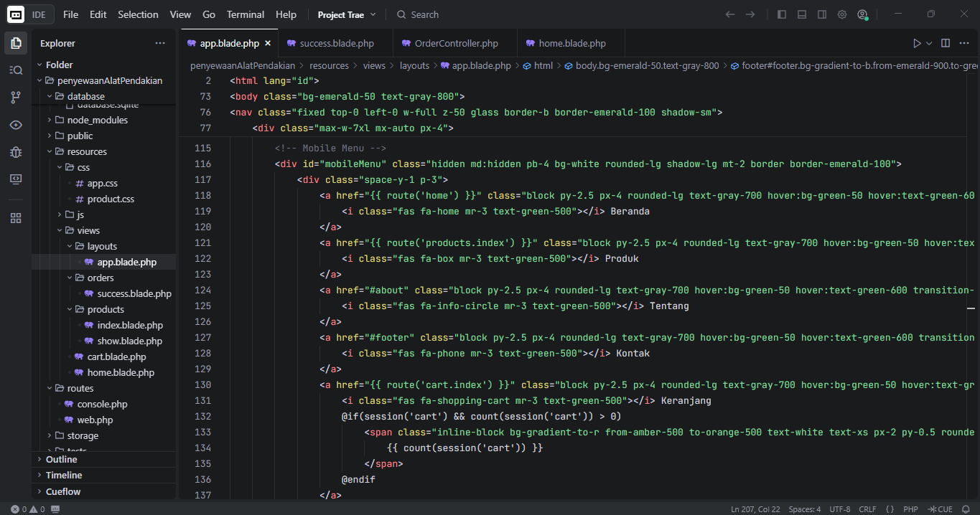Select the preview eye icon in the sidebar
The width and height of the screenshot is (980, 515).
[15, 123]
